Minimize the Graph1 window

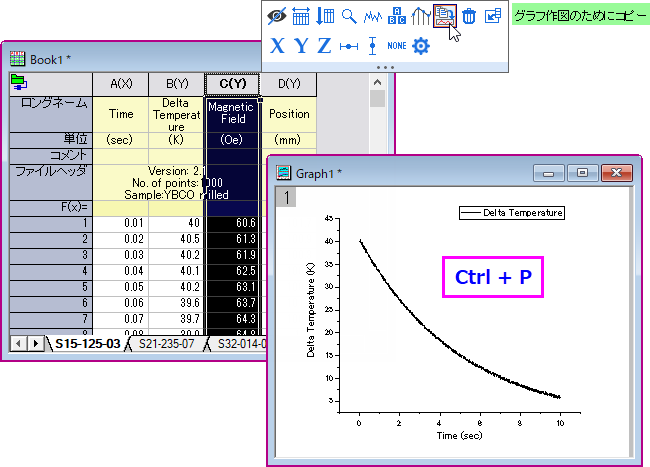[x=548, y=173]
